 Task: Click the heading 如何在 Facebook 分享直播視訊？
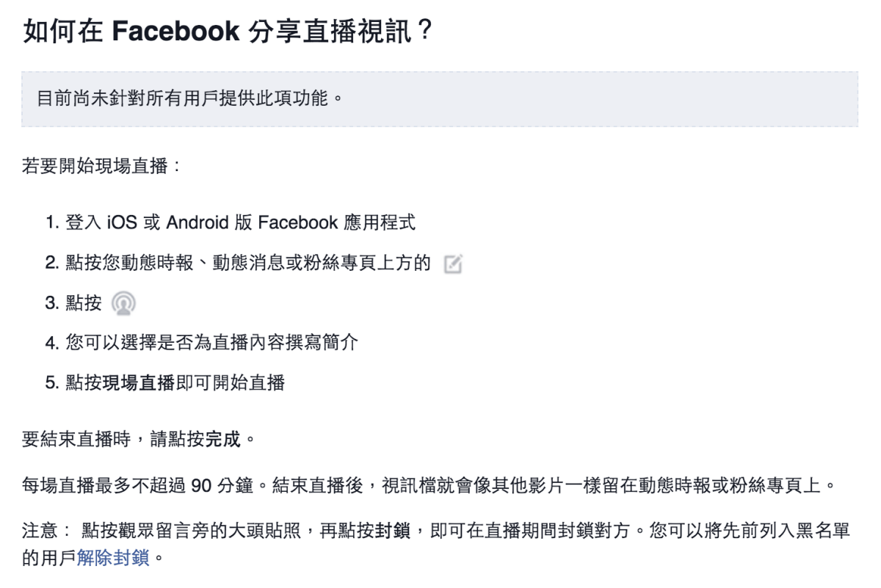tap(228, 32)
